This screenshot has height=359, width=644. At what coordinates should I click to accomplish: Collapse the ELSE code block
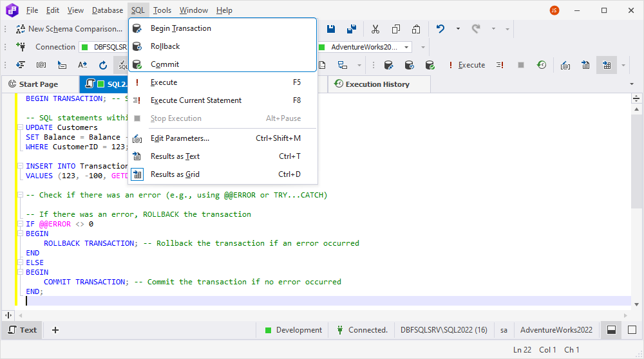coord(20,262)
